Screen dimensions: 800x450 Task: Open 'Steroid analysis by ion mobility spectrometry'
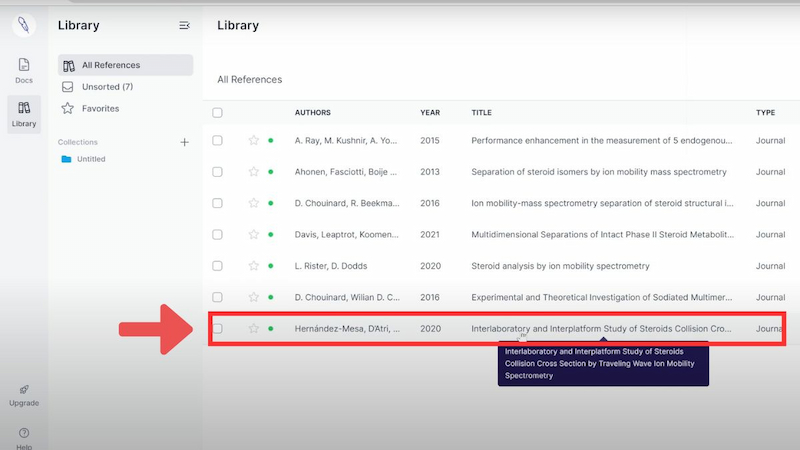pos(560,266)
